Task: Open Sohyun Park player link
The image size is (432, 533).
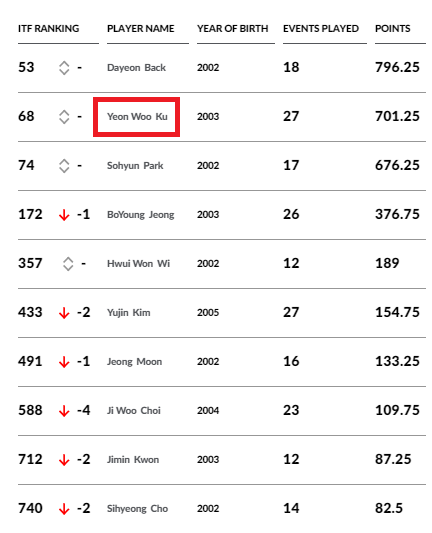Action: 135,166
